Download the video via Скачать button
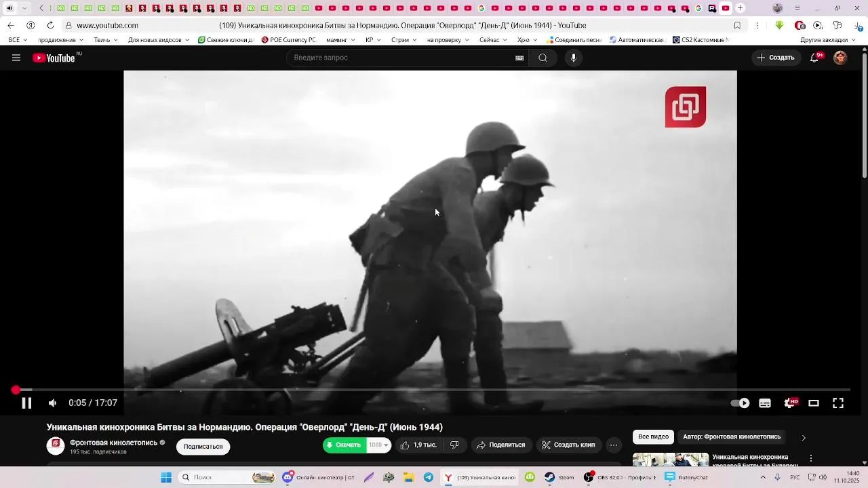This screenshot has width=868, height=488. pyautogui.click(x=344, y=445)
